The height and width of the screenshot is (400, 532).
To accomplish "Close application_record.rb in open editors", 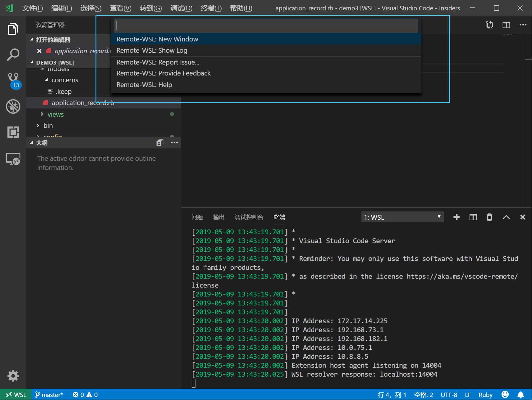I will point(39,51).
